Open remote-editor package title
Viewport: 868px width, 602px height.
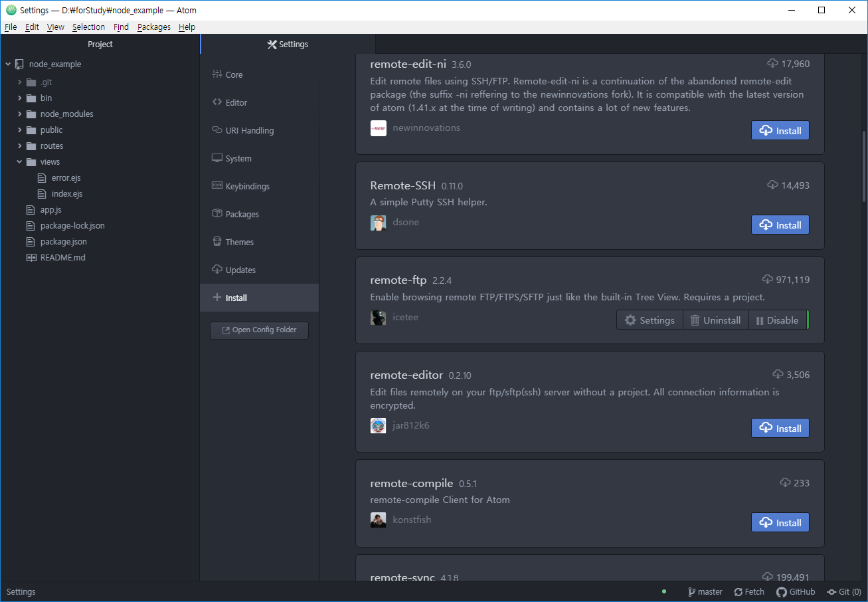[406, 375]
